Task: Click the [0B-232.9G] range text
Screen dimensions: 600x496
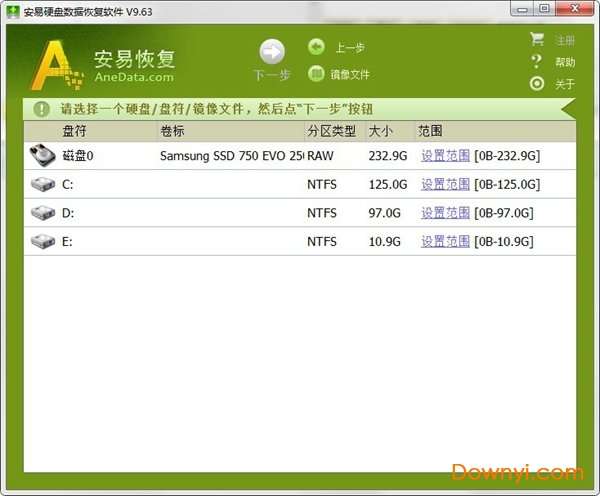Action: 507,156
